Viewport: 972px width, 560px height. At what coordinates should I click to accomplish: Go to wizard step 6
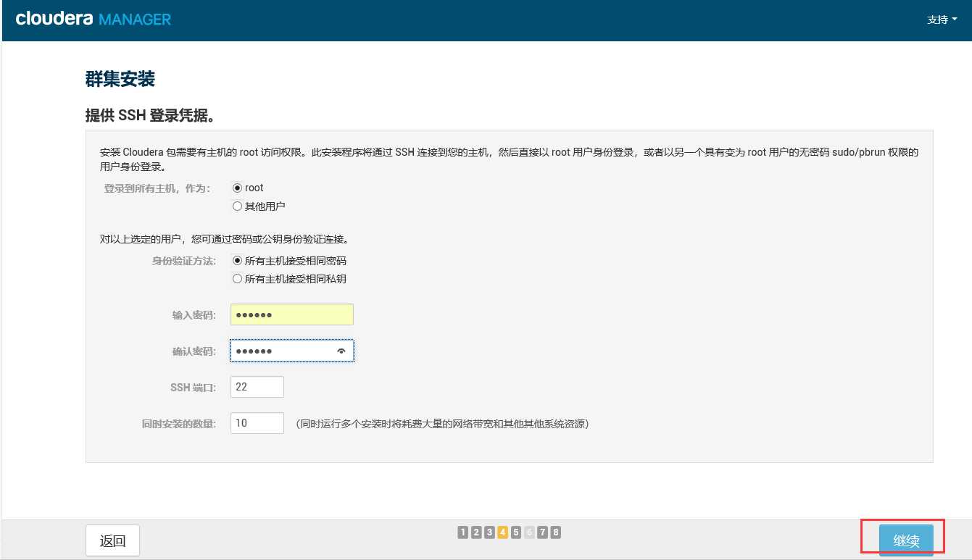pyautogui.click(x=529, y=532)
